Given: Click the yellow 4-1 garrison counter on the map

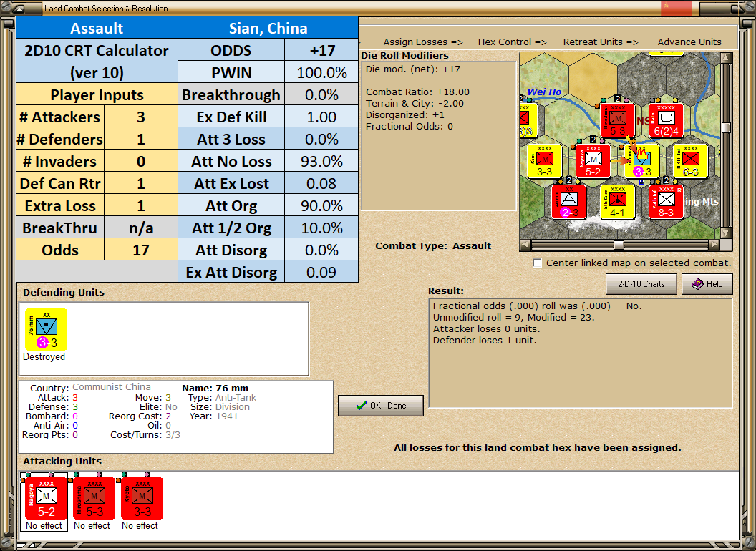Looking at the screenshot, I should pos(618,202).
